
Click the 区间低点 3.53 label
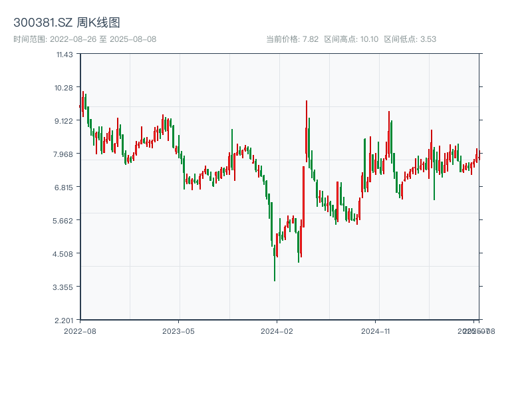coord(410,39)
